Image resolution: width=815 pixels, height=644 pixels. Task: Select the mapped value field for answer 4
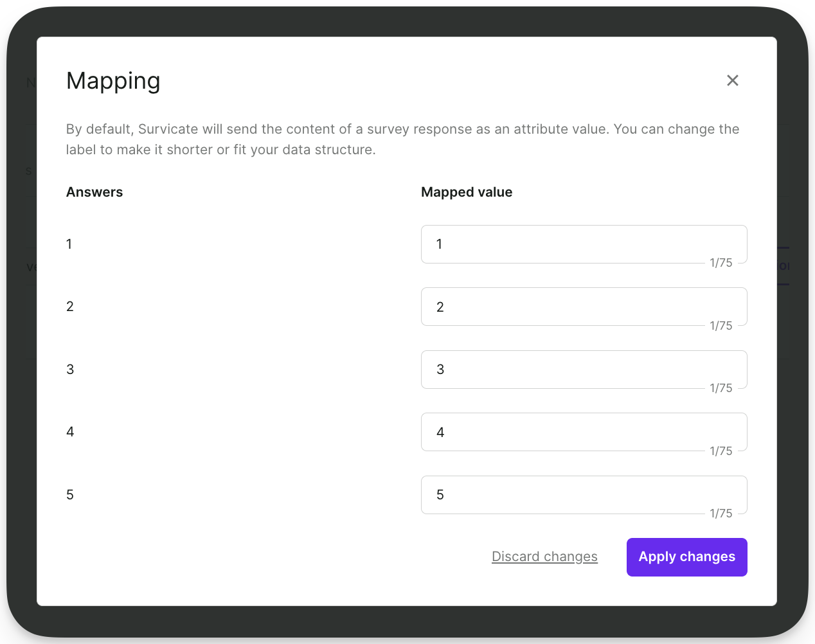584,432
